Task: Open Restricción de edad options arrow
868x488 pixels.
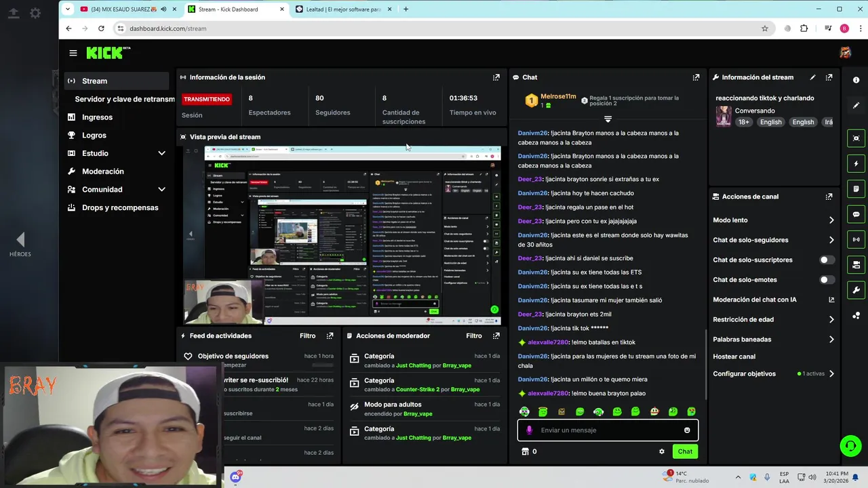Action: coord(831,319)
